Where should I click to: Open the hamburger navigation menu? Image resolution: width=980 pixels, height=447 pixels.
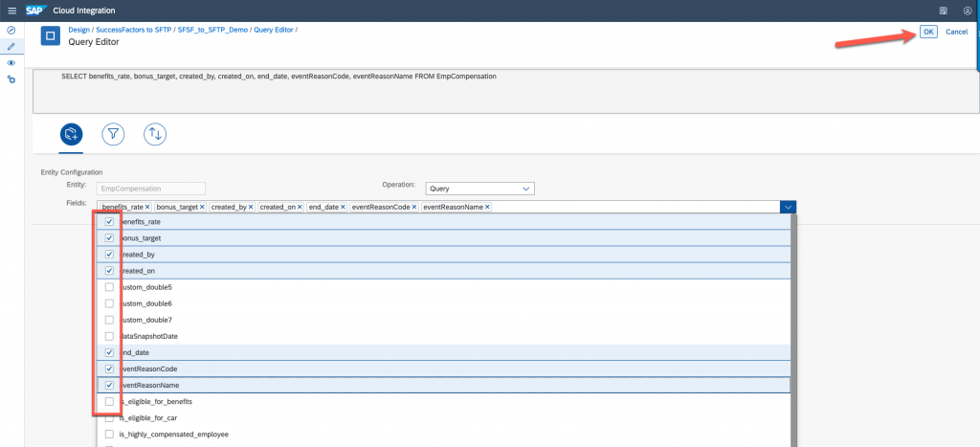(11, 11)
